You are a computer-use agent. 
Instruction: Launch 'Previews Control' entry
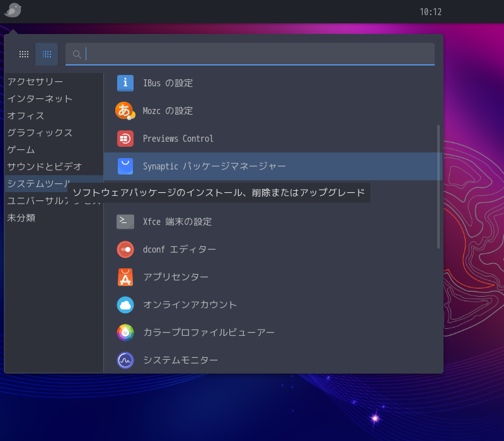coord(273,139)
